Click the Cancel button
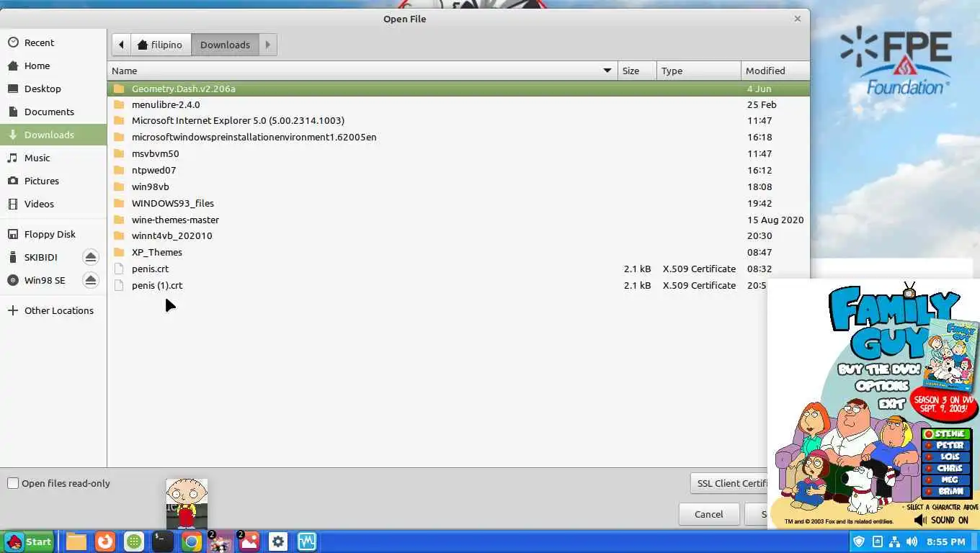Screen dimensions: 980x553 [708, 514]
